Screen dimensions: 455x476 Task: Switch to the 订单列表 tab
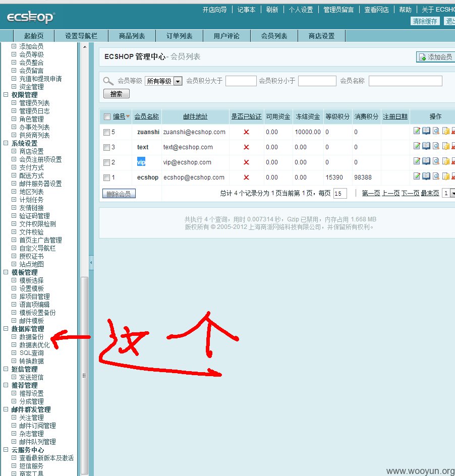click(x=179, y=36)
